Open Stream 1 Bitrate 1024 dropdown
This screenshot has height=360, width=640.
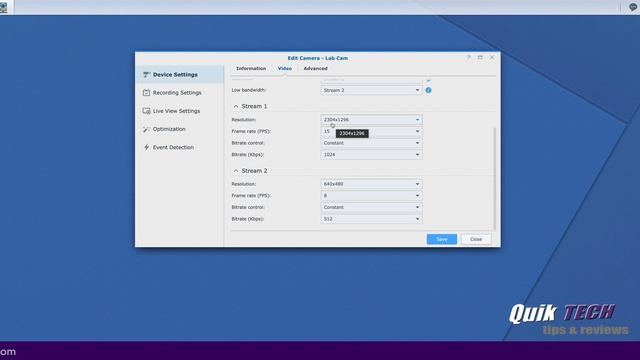click(x=371, y=155)
